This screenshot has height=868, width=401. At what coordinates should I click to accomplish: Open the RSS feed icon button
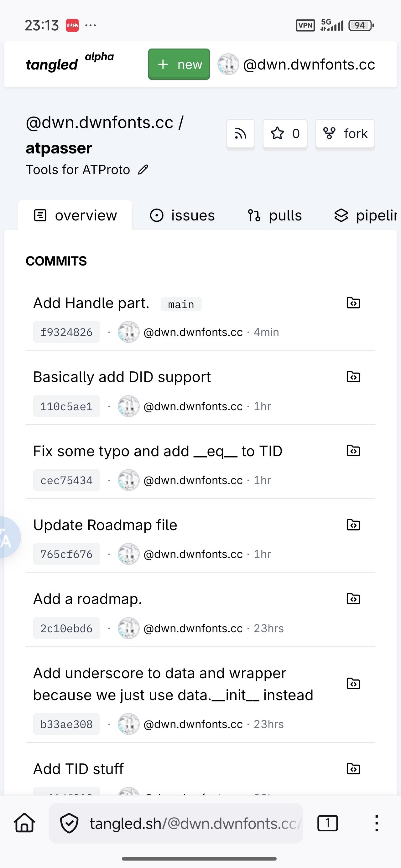coord(241,134)
